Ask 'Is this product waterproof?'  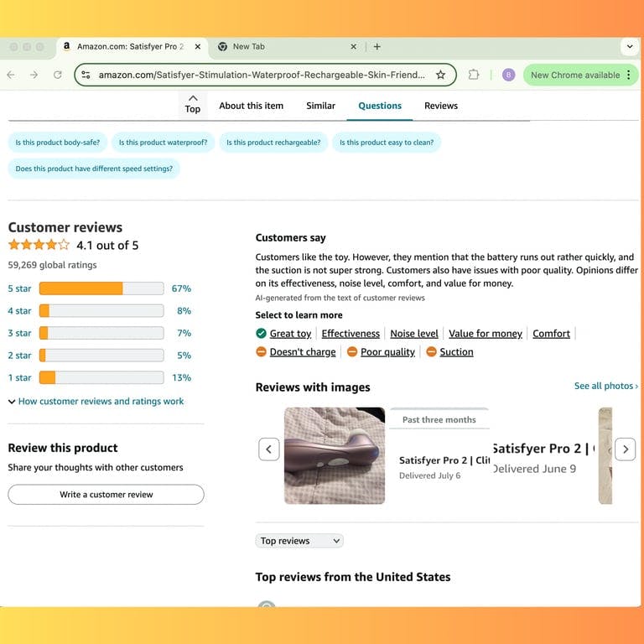[163, 143]
